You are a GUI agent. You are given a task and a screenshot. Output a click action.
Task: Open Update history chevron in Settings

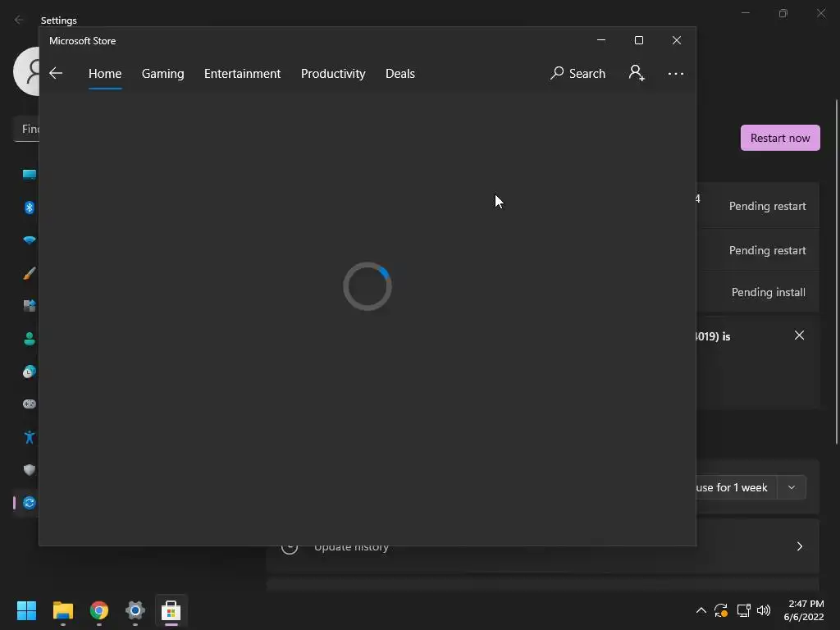coord(799,546)
